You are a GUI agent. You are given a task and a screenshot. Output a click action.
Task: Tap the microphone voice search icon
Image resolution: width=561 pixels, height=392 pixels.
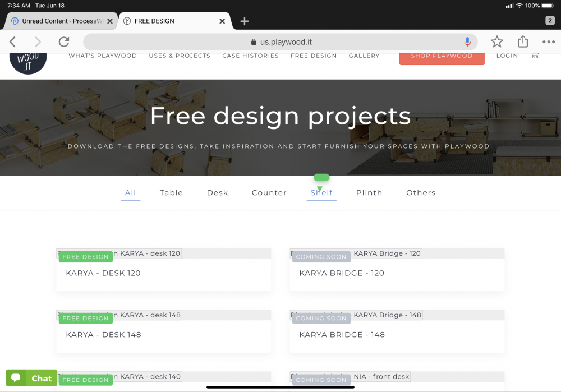467,41
